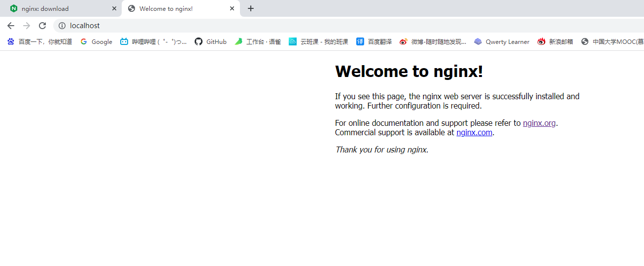Go back using the back arrow
Image resolution: width=644 pixels, height=266 pixels.
11,26
